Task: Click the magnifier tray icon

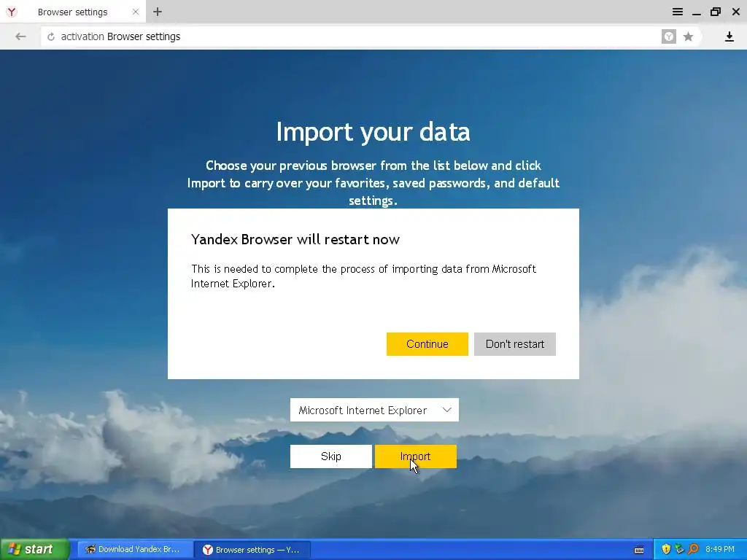Action: (x=693, y=549)
